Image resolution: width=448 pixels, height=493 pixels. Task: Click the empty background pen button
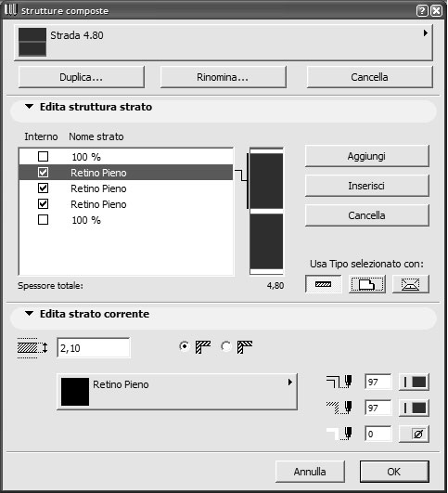pos(414,434)
